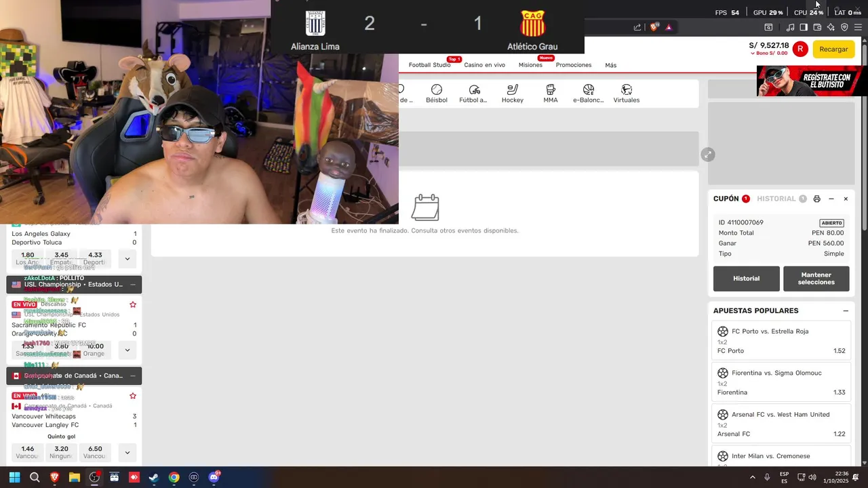Expand more markets for Sacramento Republic match
Viewport: 868px width, 488px height.
click(x=127, y=350)
